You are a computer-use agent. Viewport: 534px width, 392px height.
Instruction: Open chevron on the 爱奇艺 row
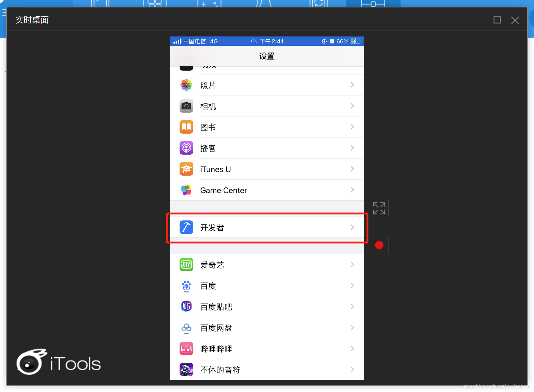352,265
